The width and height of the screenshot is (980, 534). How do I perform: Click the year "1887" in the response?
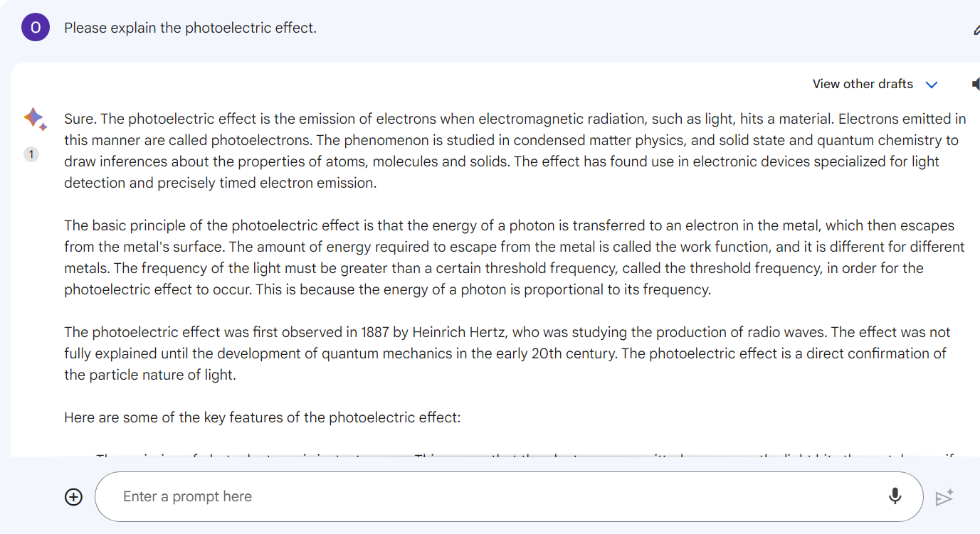[375, 332]
